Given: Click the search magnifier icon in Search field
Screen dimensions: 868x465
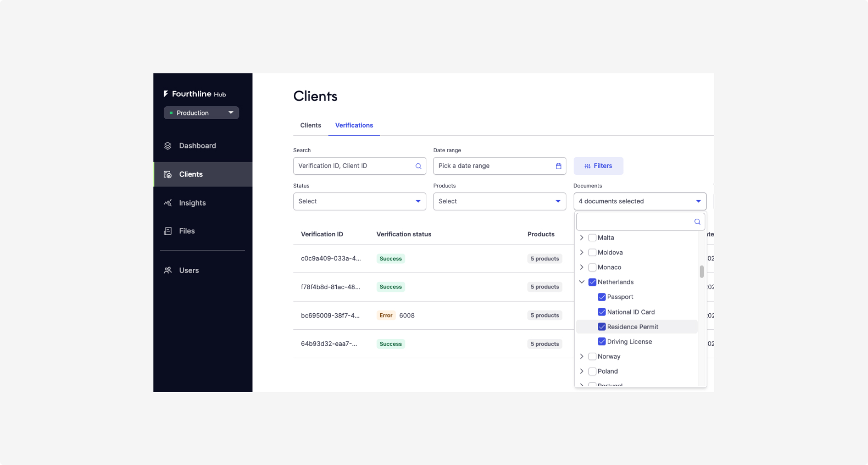Looking at the screenshot, I should (419, 166).
